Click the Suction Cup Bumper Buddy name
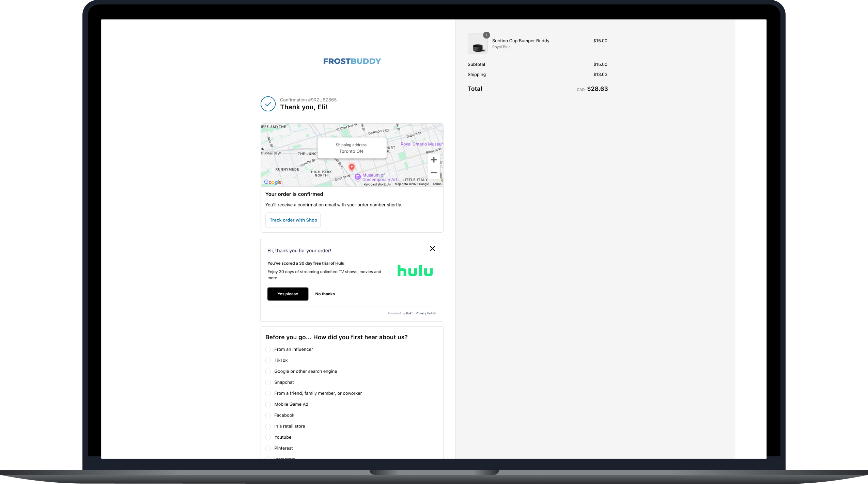The height and width of the screenshot is (484, 868). pos(521,41)
